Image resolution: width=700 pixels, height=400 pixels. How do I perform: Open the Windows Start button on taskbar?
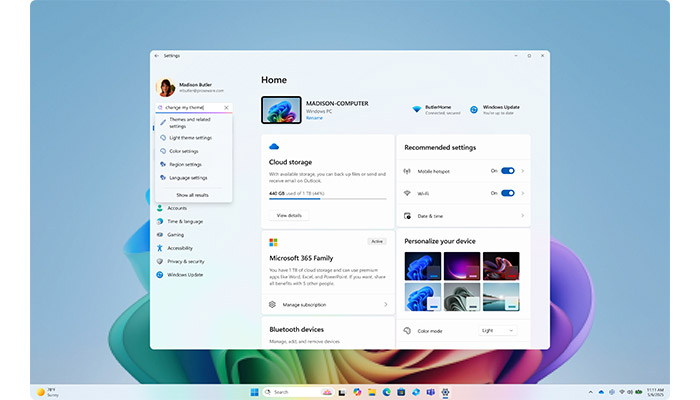click(254, 392)
